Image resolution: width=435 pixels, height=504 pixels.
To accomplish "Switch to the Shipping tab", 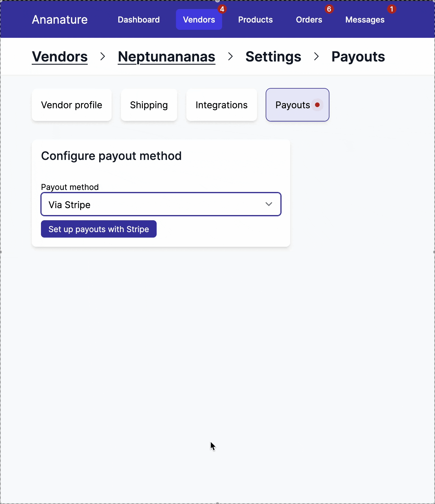I will tap(149, 105).
